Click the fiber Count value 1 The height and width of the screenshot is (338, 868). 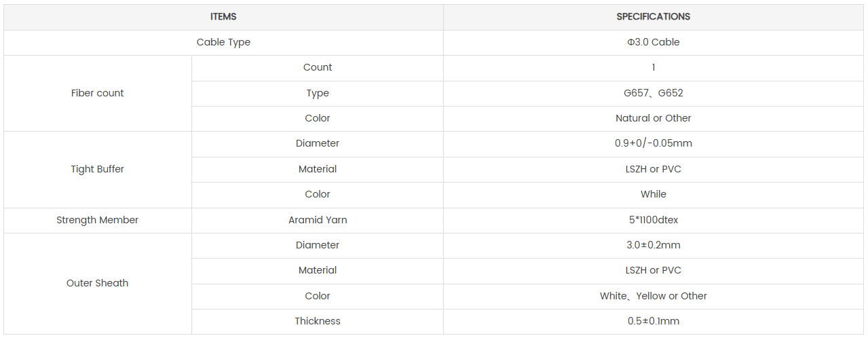pos(654,67)
